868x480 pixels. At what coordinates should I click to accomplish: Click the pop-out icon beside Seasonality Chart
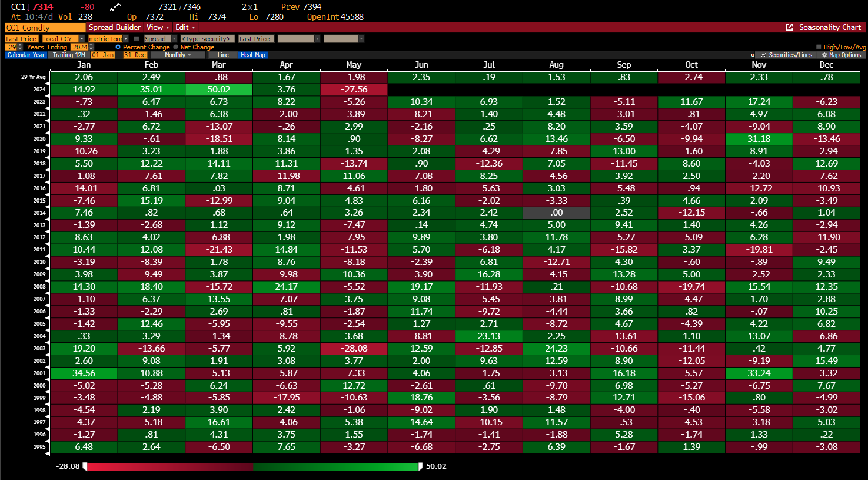coord(789,27)
